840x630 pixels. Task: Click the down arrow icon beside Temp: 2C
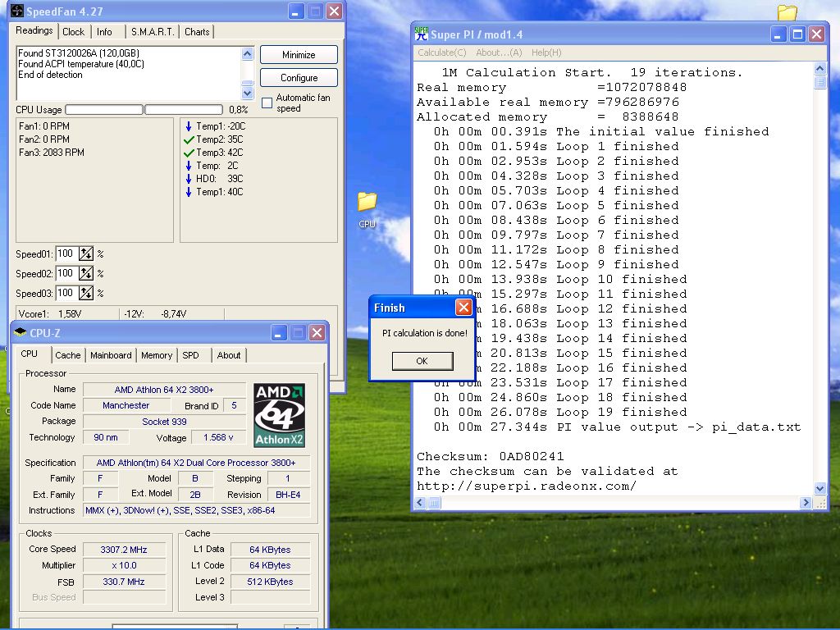tap(189, 166)
